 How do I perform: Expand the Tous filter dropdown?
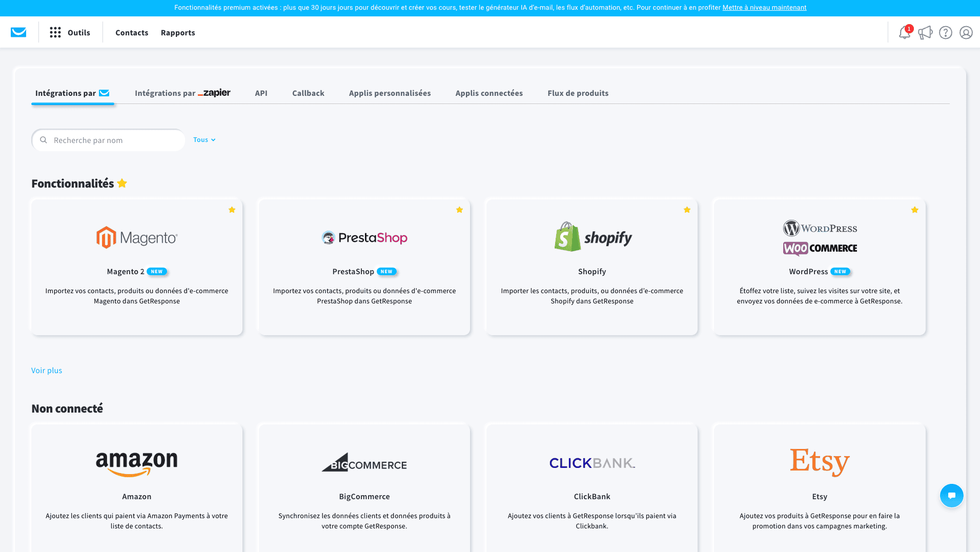205,139
